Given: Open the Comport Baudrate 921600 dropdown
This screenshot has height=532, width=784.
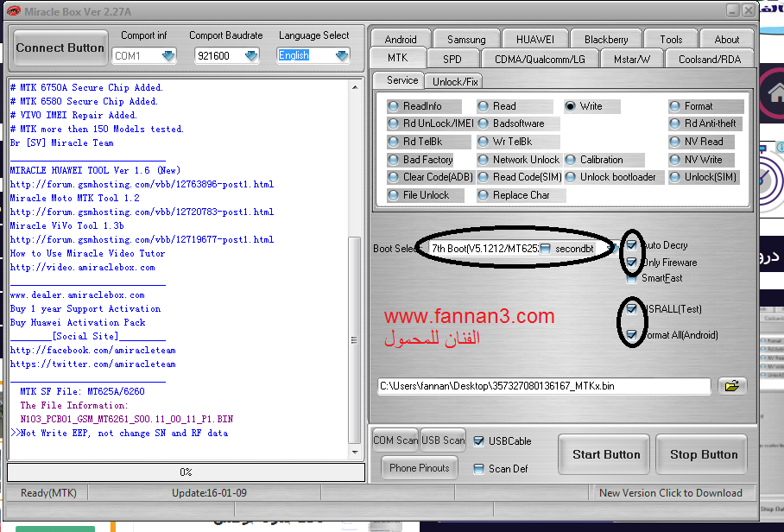Looking at the screenshot, I should [251, 55].
